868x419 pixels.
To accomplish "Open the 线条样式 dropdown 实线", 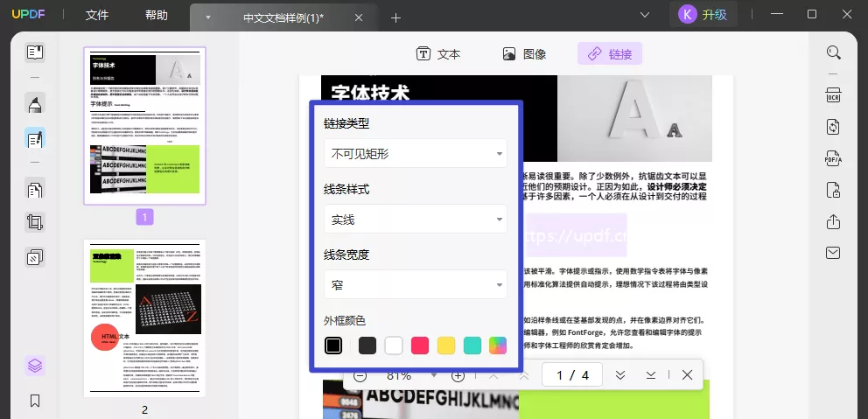I will coord(415,219).
